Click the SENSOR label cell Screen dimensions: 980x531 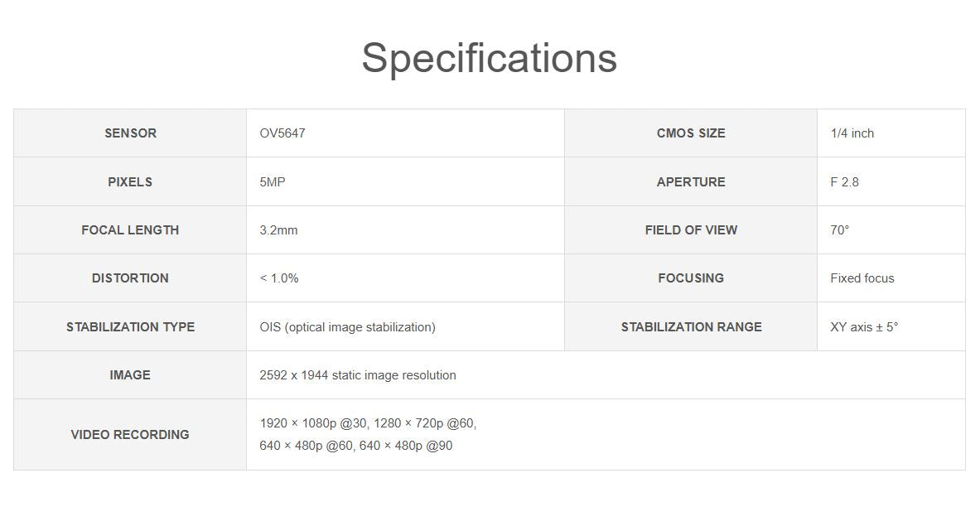[130, 133]
